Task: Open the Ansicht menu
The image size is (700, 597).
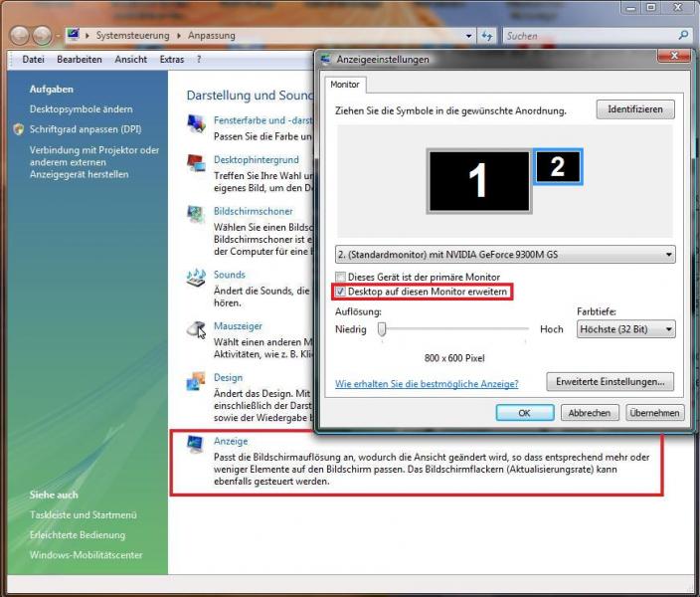Action: (131, 60)
